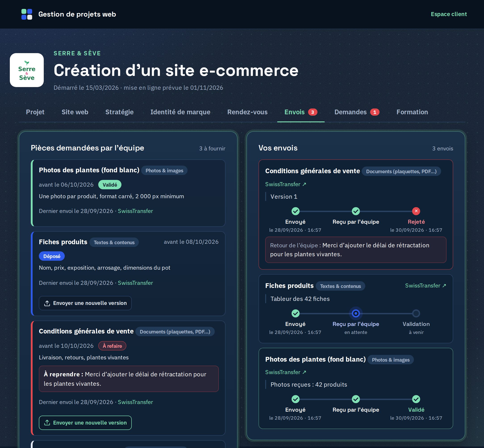
Task: Open the Espace client link
Action: click(449, 14)
